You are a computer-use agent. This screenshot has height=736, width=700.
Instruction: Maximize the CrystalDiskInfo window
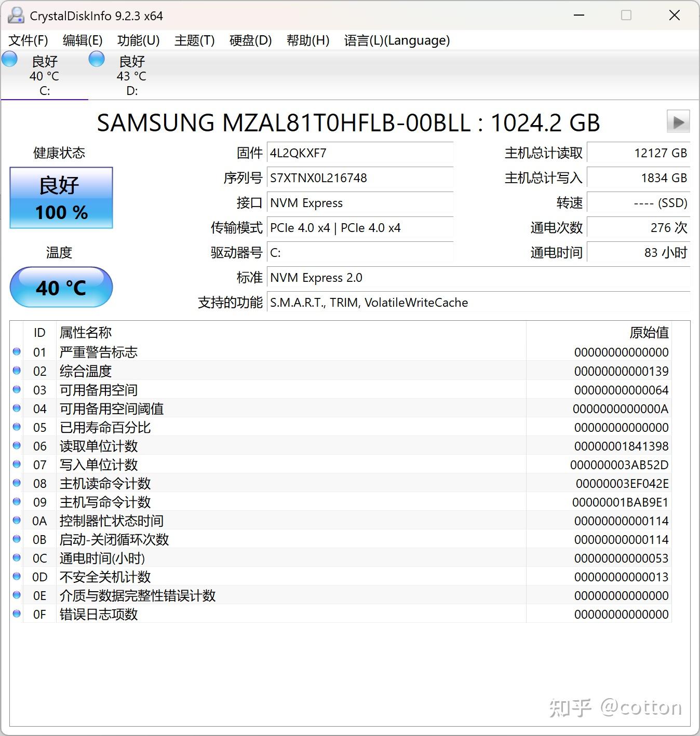626,16
